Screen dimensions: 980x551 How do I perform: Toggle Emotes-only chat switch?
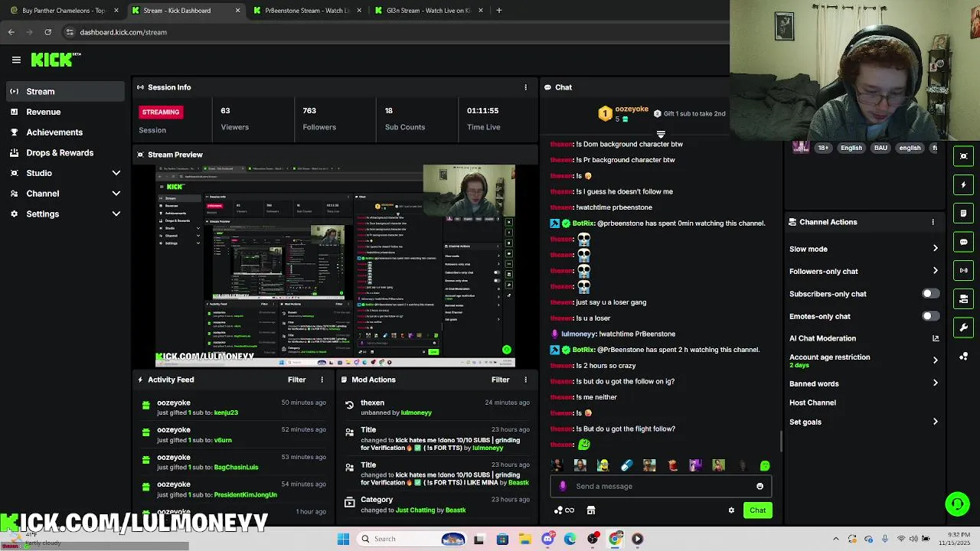tap(930, 316)
